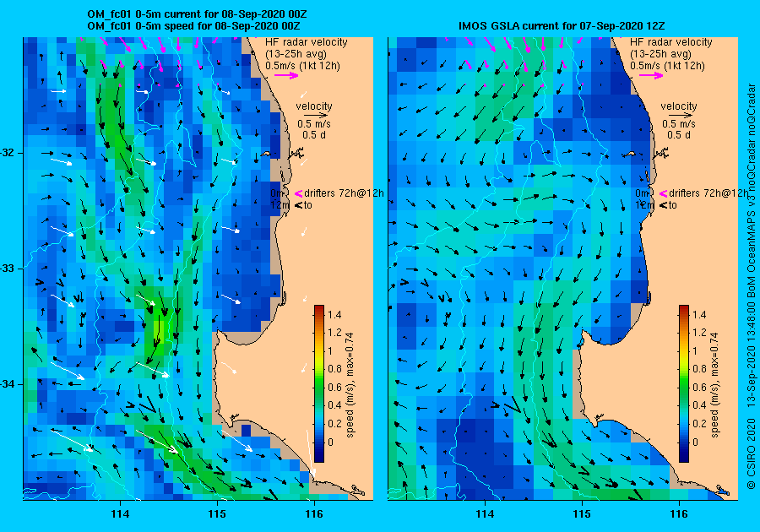Viewport: 760px width, 532px height.
Task: Click the black 12m arrowhead beside 'to' in left map
Action: (299, 205)
